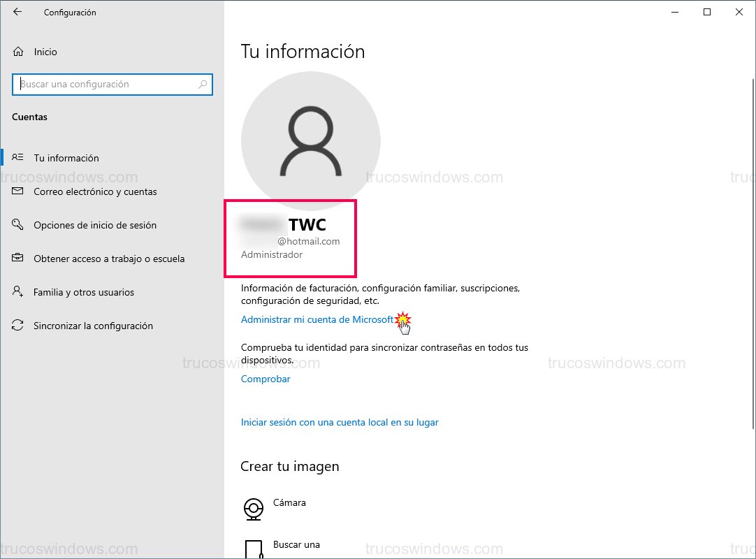Click the key icon for sign-in options
Viewport: 756px width, 559px height.
[x=18, y=224]
